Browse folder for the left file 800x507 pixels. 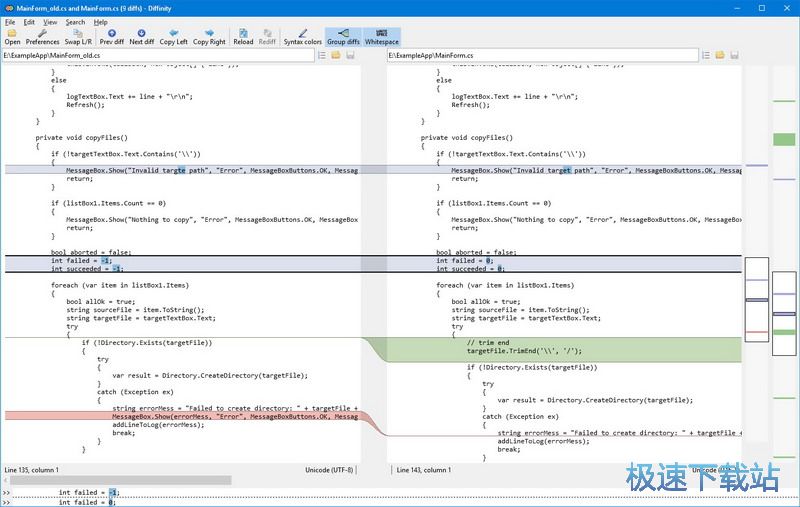coord(336,55)
